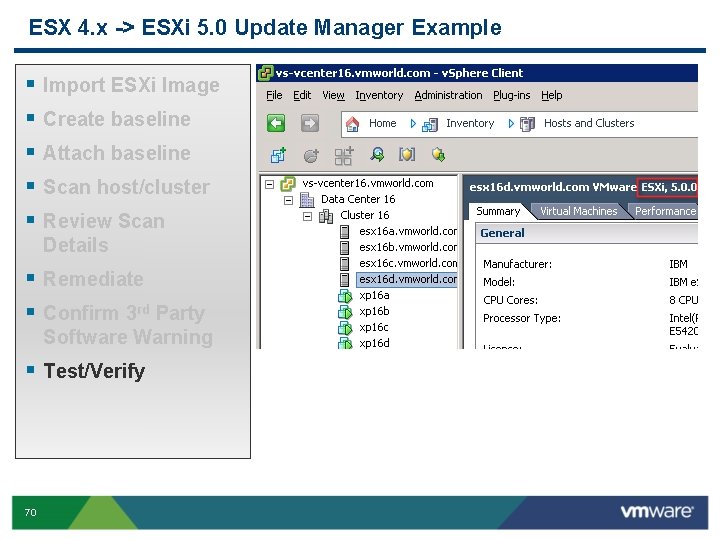Click the vSphere Client title bar icon
The width and height of the screenshot is (720, 540).
coord(265,73)
